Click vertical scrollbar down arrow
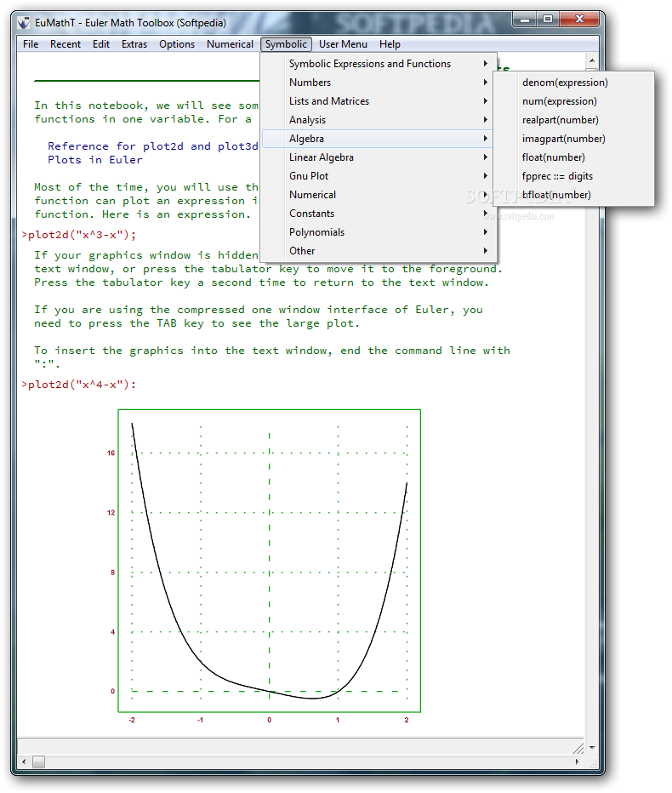Viewport: 672px width, 793px height. (591, 747)
